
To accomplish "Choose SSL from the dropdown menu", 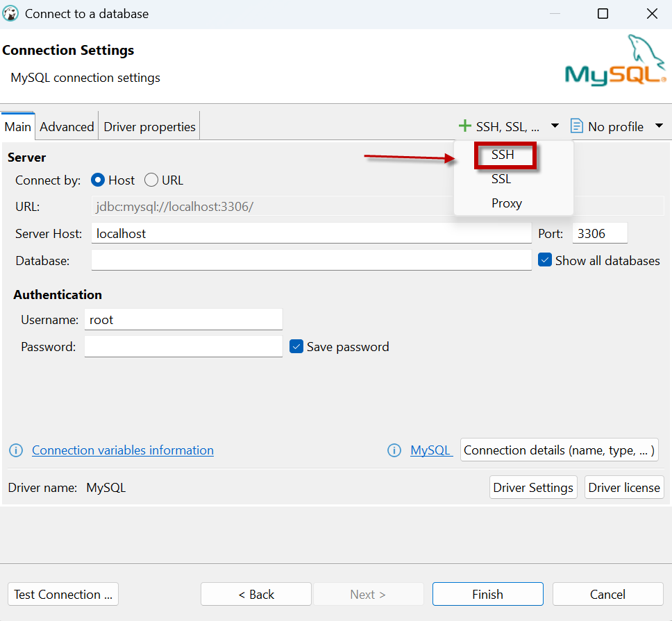I will [x=501, y=179].
